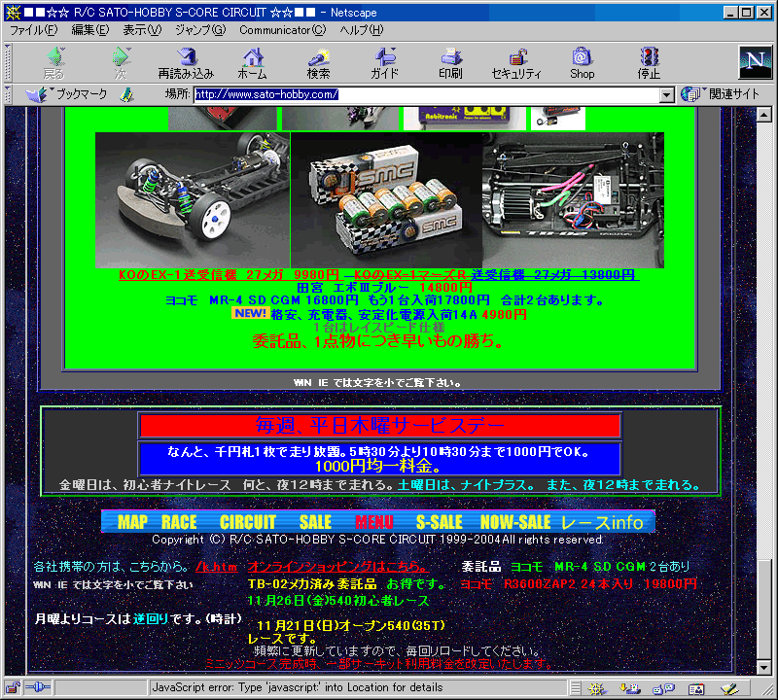Open the 編集(E) menu
Image resolution: width=778 pixels, height=700 pixels.
[89, 30]
